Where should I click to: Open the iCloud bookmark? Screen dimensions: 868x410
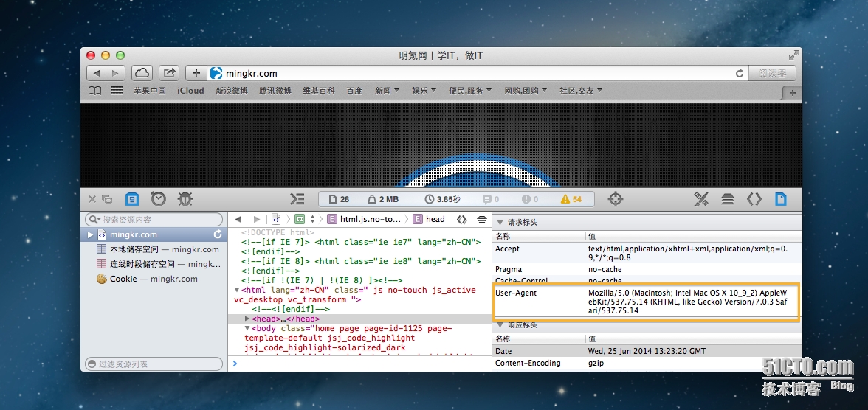click(x=190, y=91)
